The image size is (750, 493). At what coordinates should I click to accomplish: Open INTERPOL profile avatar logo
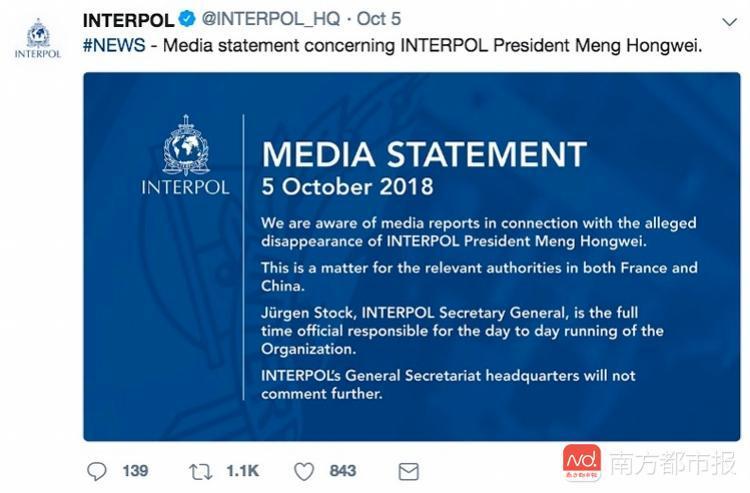pyautogui.click(x=38, y=39)
